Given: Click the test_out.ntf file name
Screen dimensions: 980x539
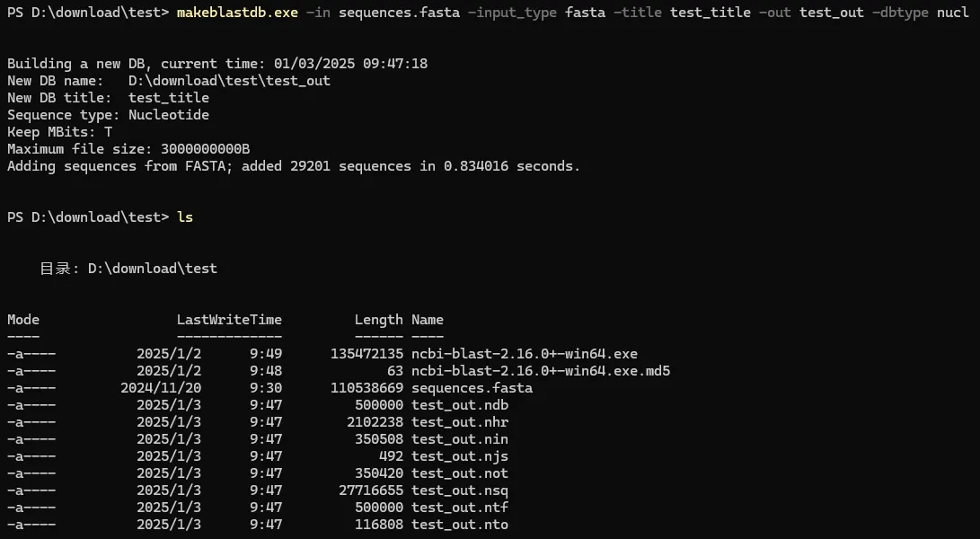Looking at the screenshot, I should (x=459, y=508).
